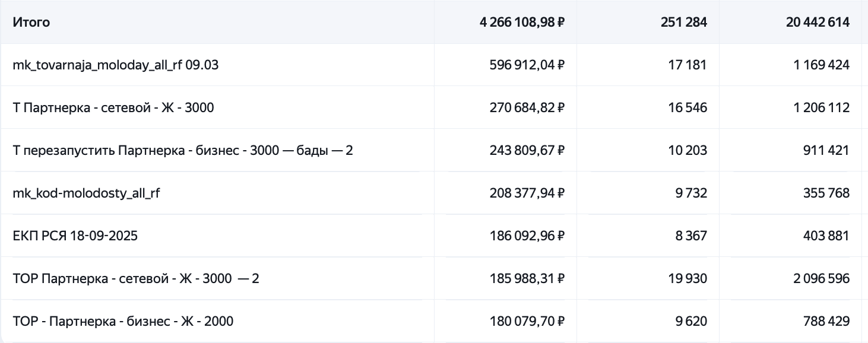Open ТОР Партнерка - сетевой - Ж - 3000 — 2

pos(136,278)
